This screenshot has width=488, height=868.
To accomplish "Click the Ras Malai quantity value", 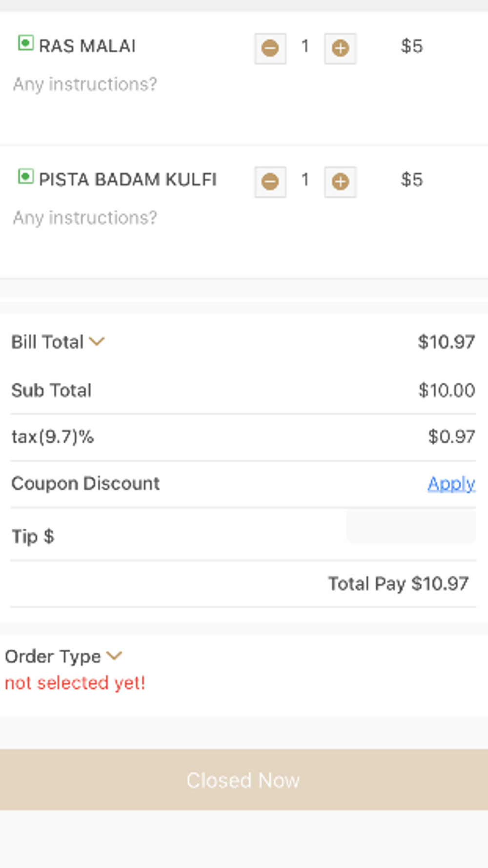I will (305, 46).
